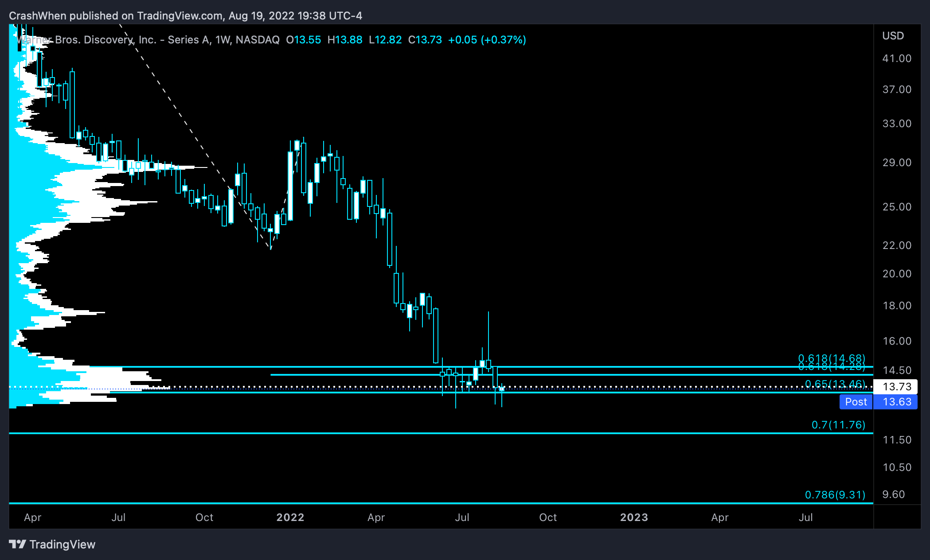Click the post-market price tag 13.63
The height and width of the screenshot is (560, 930).
click(x=895, y=402)
